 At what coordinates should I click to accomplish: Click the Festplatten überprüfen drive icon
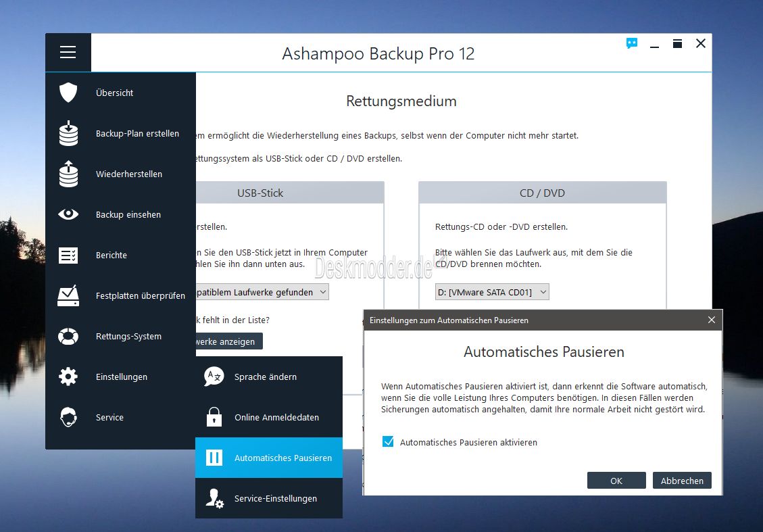[68, 295]
